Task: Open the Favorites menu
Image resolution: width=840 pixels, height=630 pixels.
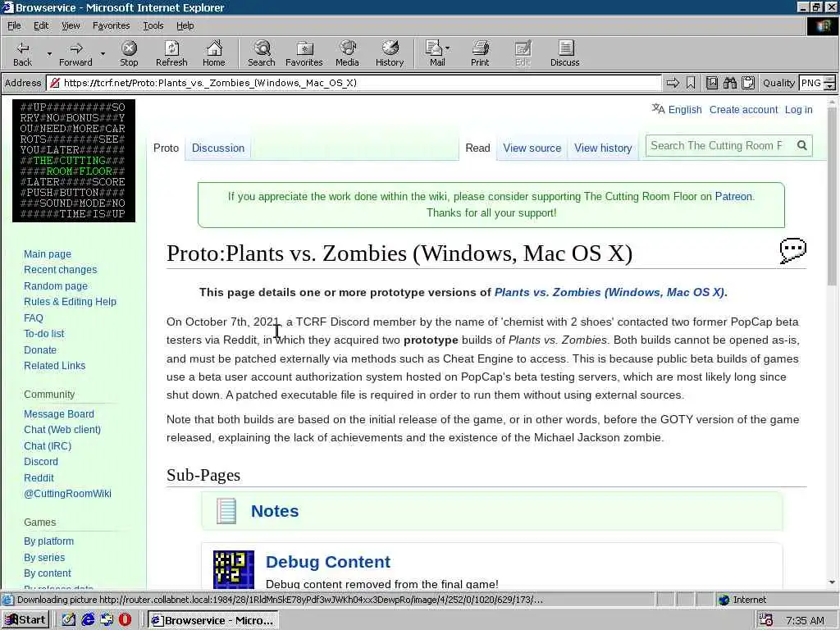Action: coord(111,25)
